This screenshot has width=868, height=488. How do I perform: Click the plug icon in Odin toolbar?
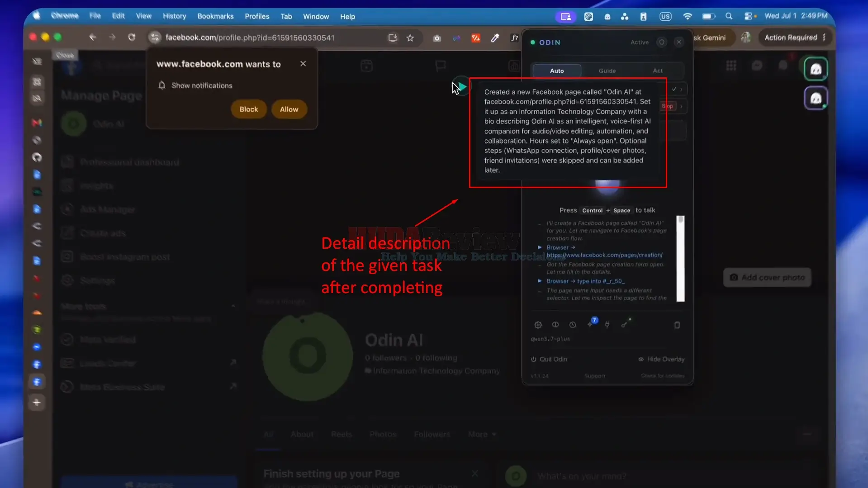[x=607, y=325]
